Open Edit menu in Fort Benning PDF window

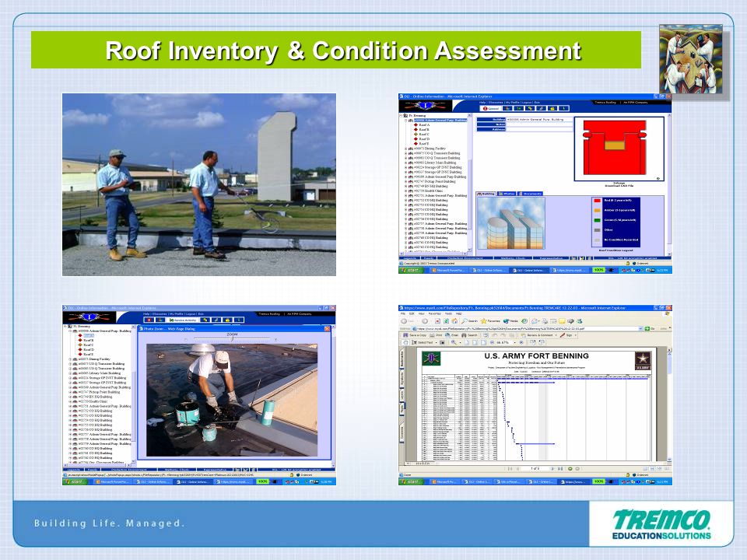(x=412, y=313)
